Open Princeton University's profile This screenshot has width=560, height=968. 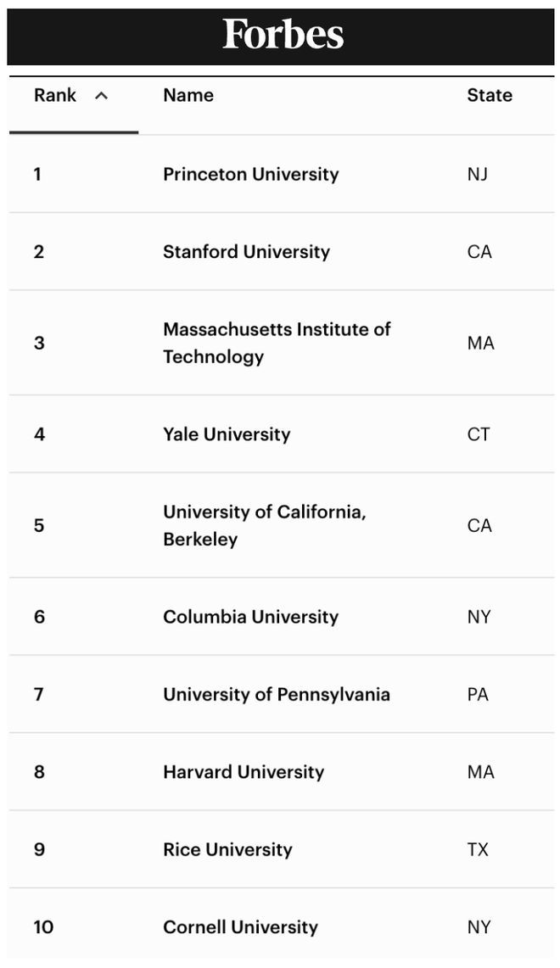pyautogui.click(x=250, y=174)
